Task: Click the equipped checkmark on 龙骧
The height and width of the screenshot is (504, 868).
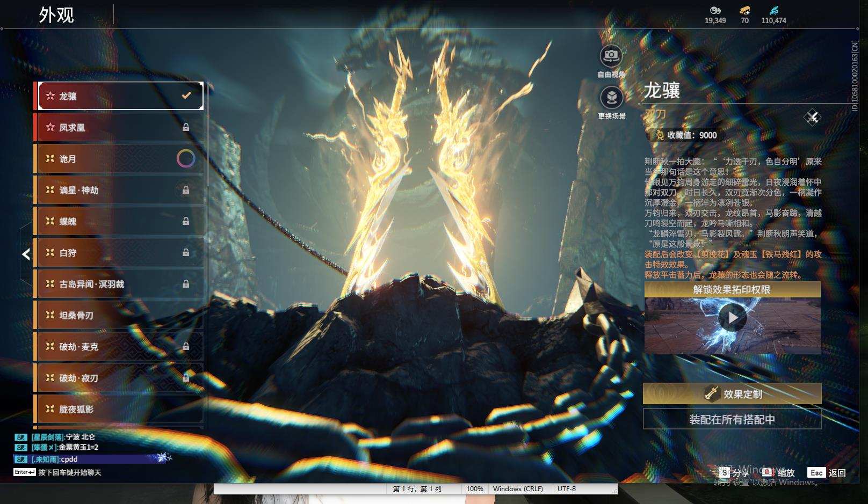Action: [x=186, y=96]
